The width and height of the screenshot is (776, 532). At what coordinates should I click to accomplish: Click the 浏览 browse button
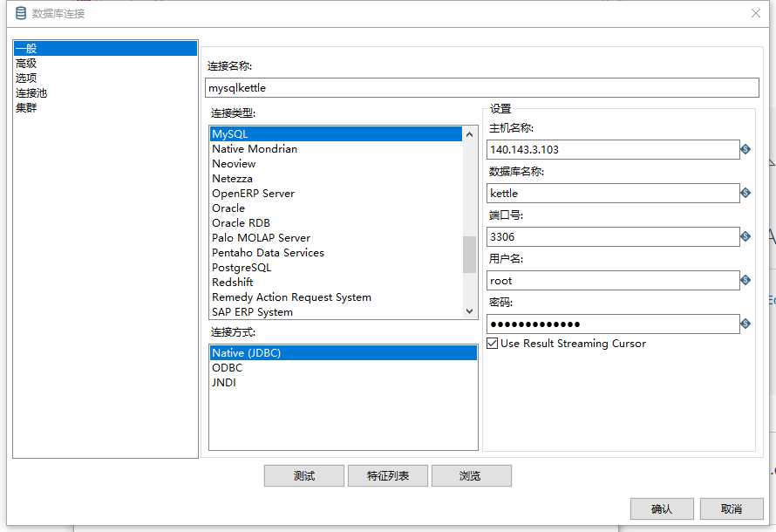coord(471,475)
